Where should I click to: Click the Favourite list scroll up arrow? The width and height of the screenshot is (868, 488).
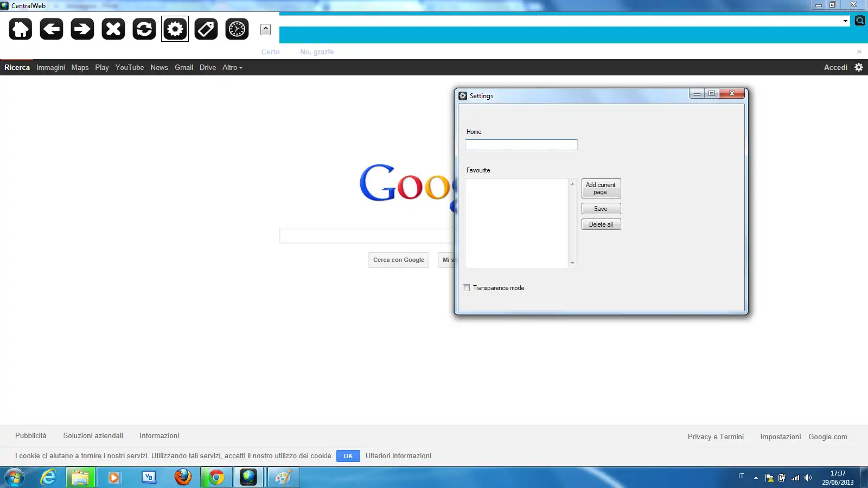(572, 184)
